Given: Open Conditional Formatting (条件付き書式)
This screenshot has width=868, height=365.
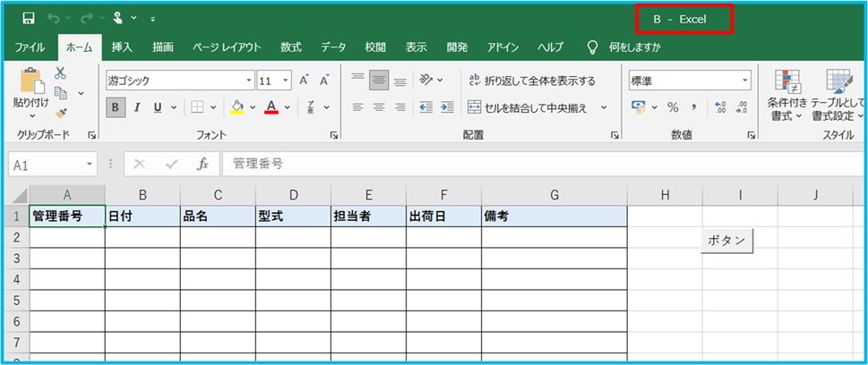Looking at the screenshot, I should point(786,98).
